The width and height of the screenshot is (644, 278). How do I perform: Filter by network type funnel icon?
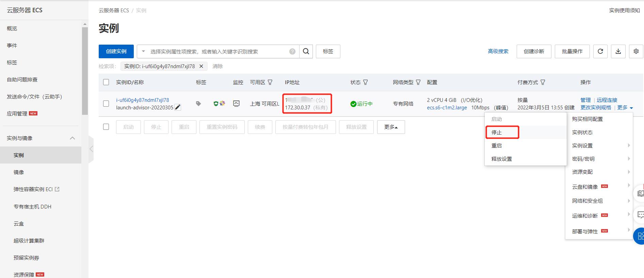418,82
